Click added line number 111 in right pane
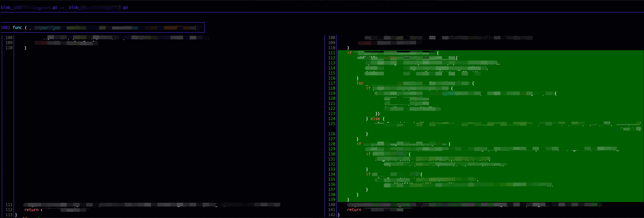644x218 pixels. [332, 53]
